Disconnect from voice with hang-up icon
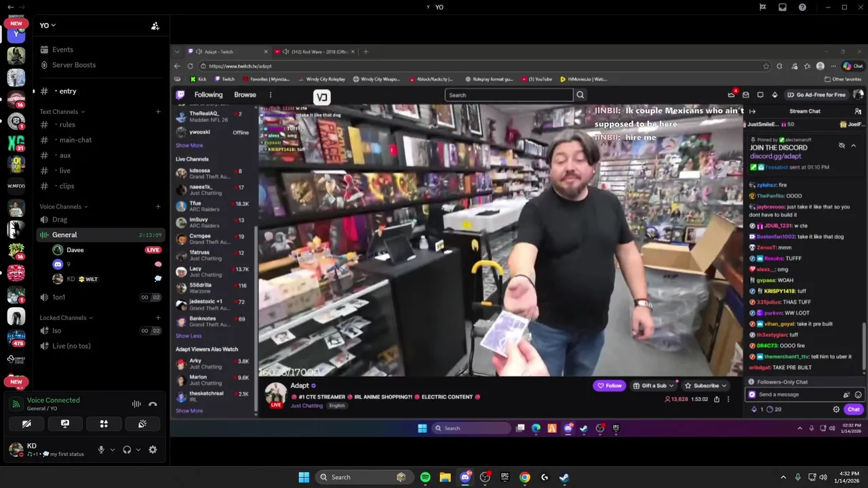This screenshot has width=868, height=488. pyautogui.click(x=153, y=404)
